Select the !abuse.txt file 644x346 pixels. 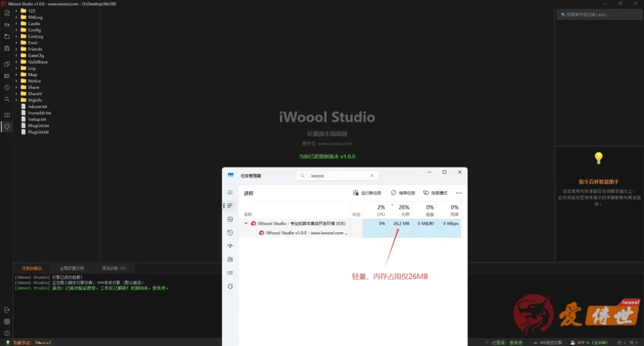click(x=37, y=107)
